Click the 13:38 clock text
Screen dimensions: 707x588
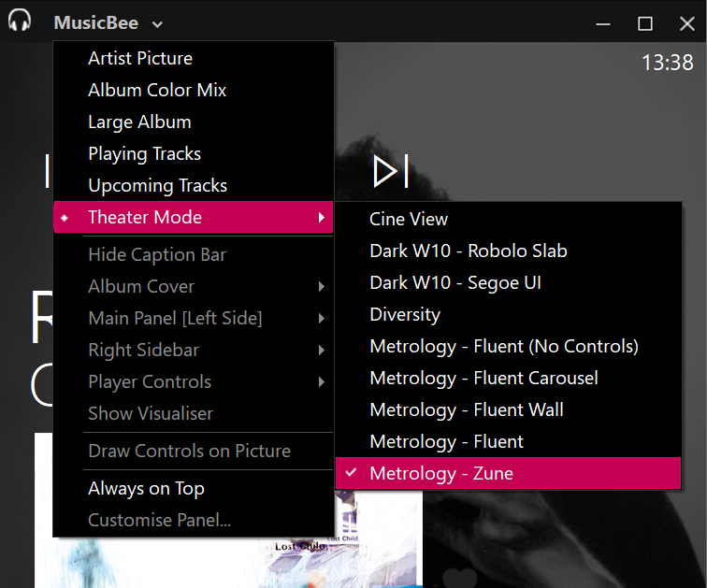tap(668, 63)
